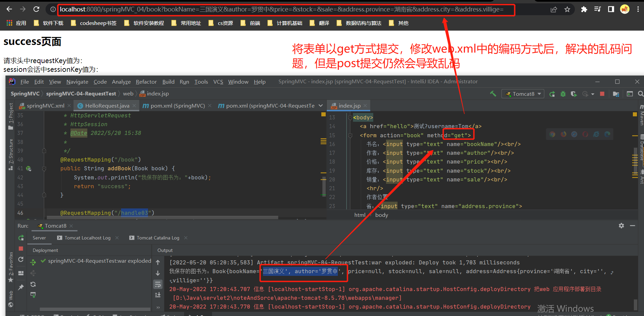Collapse the body tag fold on line 13
This screenshot has width=644, height=316.
350,117
